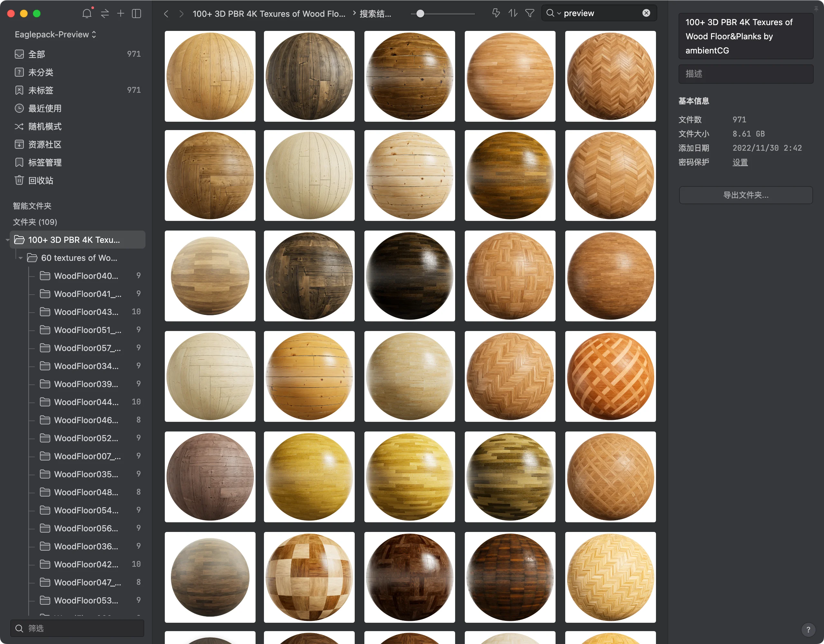Select 未分类 in the sidebar
This screenshot has width=824, height=644.
(77, 72)
